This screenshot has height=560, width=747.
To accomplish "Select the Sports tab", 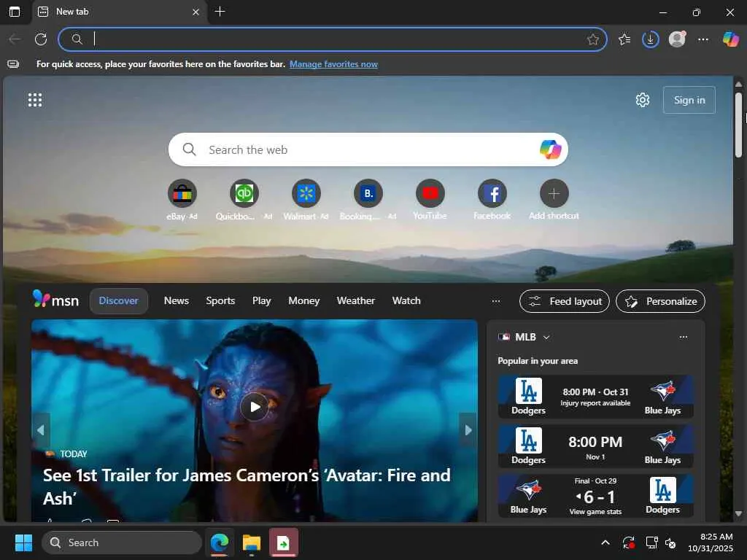I will click(x=220, y=301).
